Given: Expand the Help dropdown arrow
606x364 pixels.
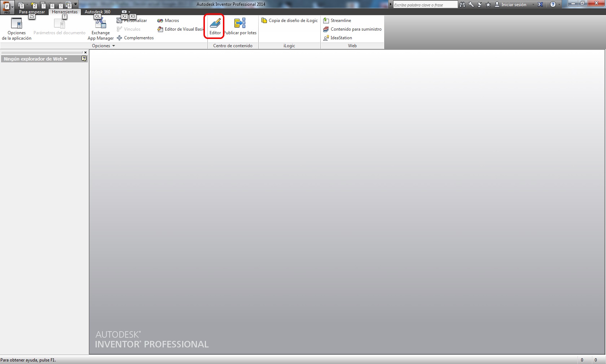Looking at the screenshot, I should (559, 5).
